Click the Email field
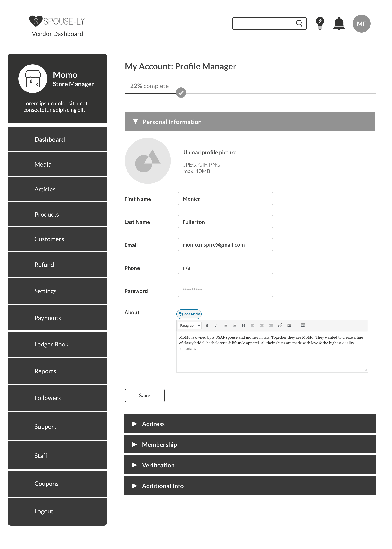 pos(225,245)
